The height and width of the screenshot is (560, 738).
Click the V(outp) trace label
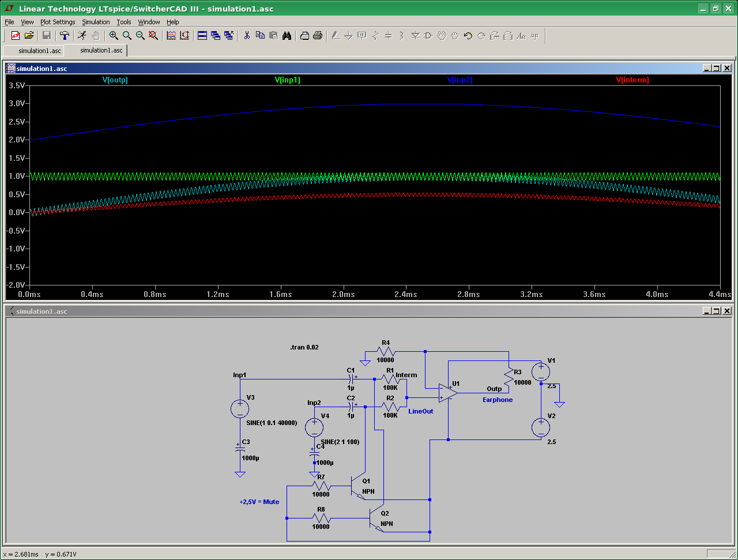pos(115,80)
